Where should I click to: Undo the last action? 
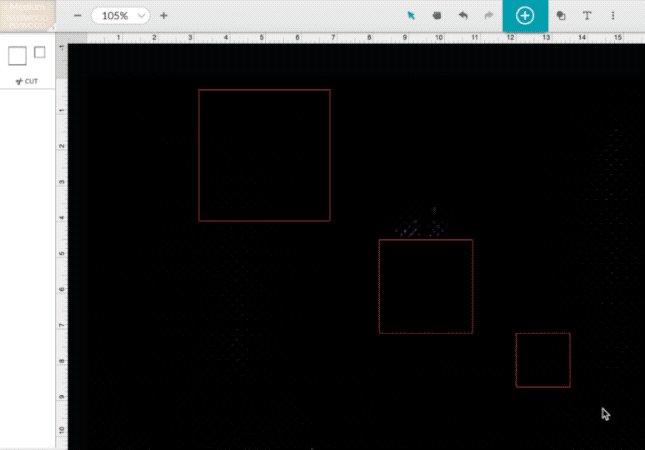(463, 16)
